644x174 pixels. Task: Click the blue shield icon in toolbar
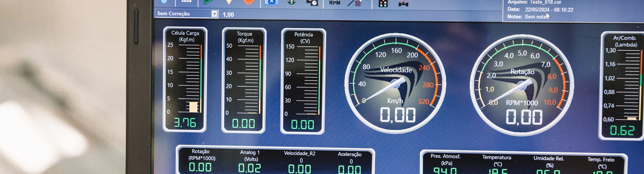[x=164, y=2]
